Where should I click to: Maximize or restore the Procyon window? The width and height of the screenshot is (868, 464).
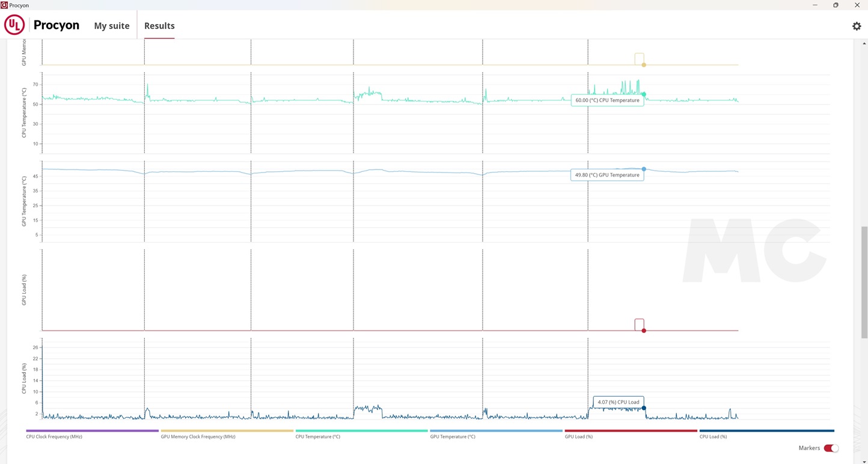pyautogui.click(x=836, y=5)
